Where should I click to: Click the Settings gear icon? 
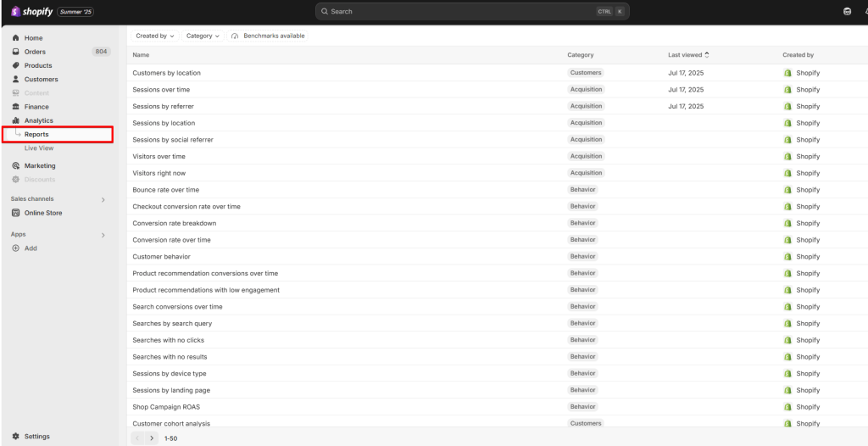(x=15, y=436)
